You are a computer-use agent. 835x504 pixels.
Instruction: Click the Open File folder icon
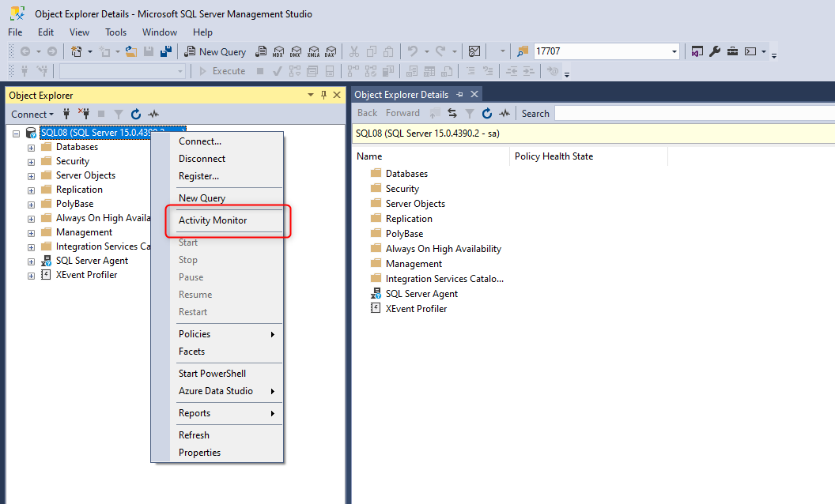coord(131,51)
